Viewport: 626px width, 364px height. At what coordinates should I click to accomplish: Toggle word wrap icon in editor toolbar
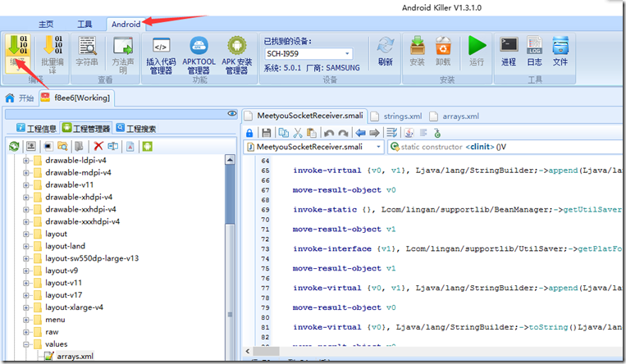392,133
